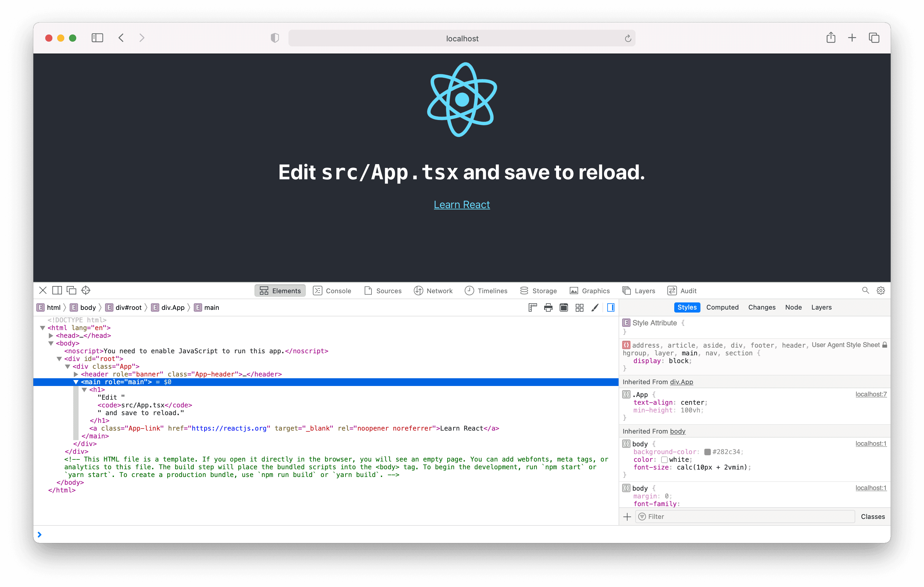Screen dimensions: 924x587
Task: Click the Filter input field in Styles
Action: click(741, 517)
